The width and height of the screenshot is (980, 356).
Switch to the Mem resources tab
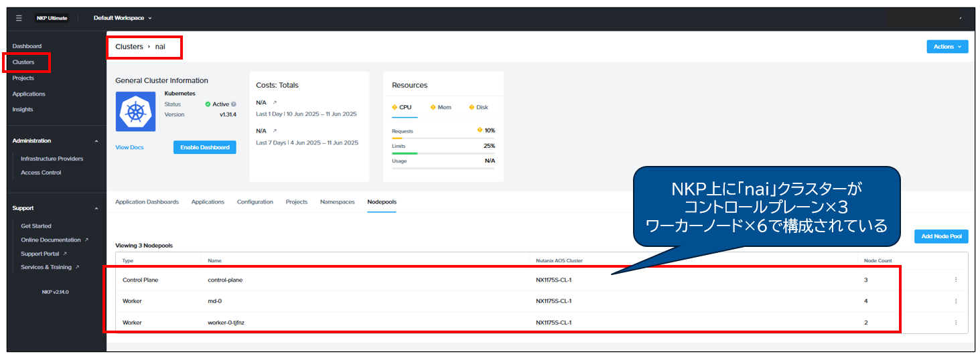[x=441, y=107]
